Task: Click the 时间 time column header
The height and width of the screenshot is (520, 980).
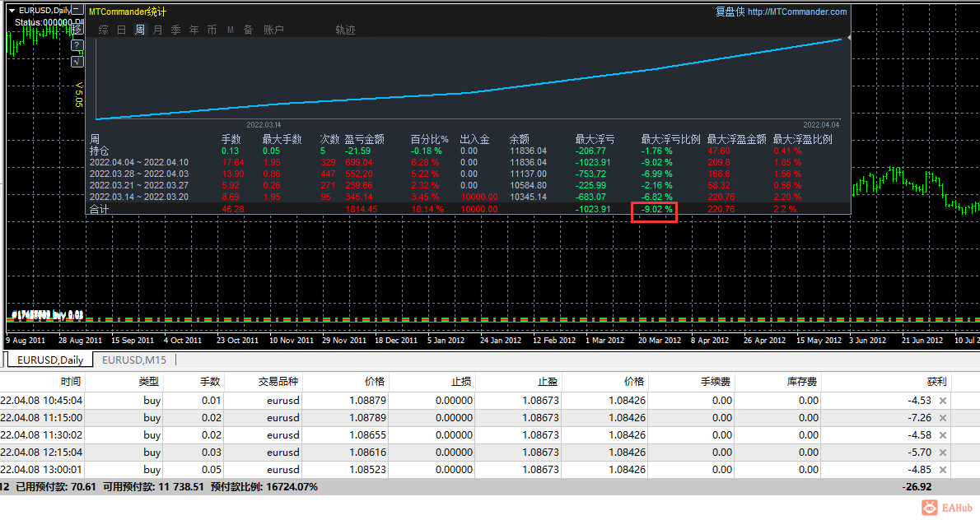Action: pyautogui.click(x=71, y=382)
